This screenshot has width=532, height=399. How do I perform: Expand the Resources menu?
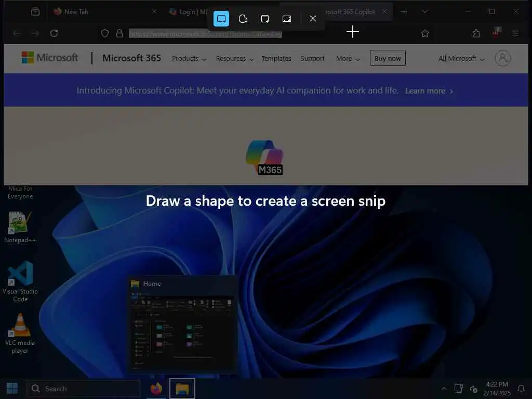click(235, 59)
